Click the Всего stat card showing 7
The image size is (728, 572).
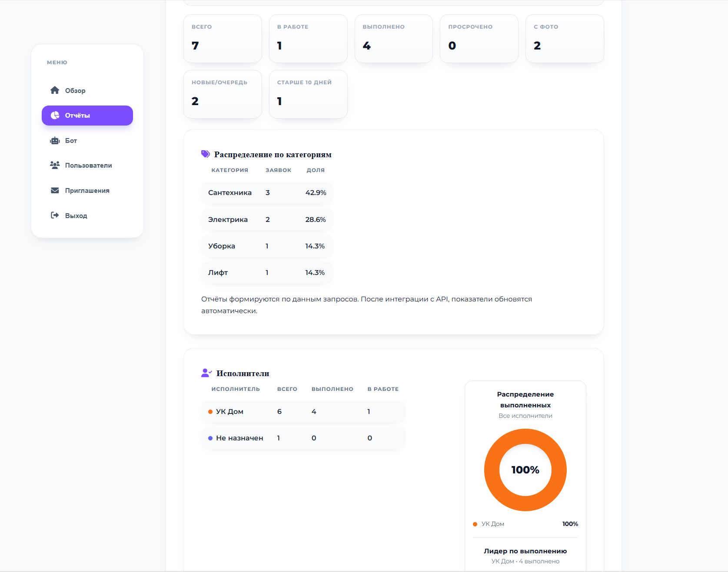tap(223, 39)
